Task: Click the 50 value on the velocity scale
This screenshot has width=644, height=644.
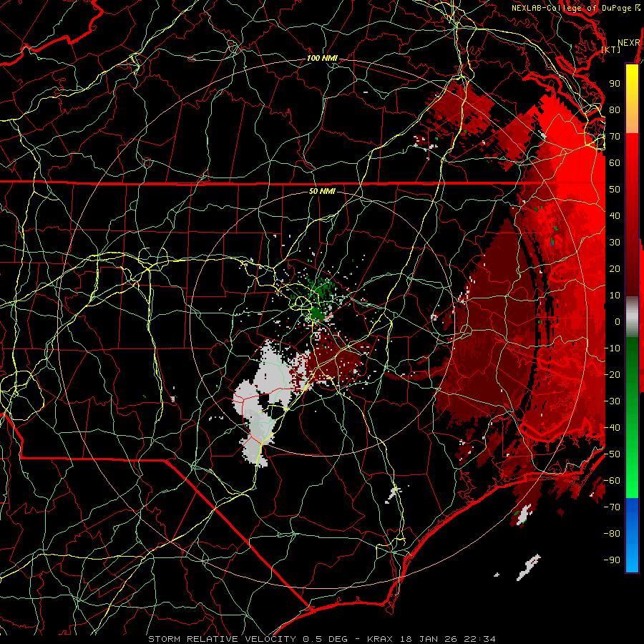Action: [615, 190]
